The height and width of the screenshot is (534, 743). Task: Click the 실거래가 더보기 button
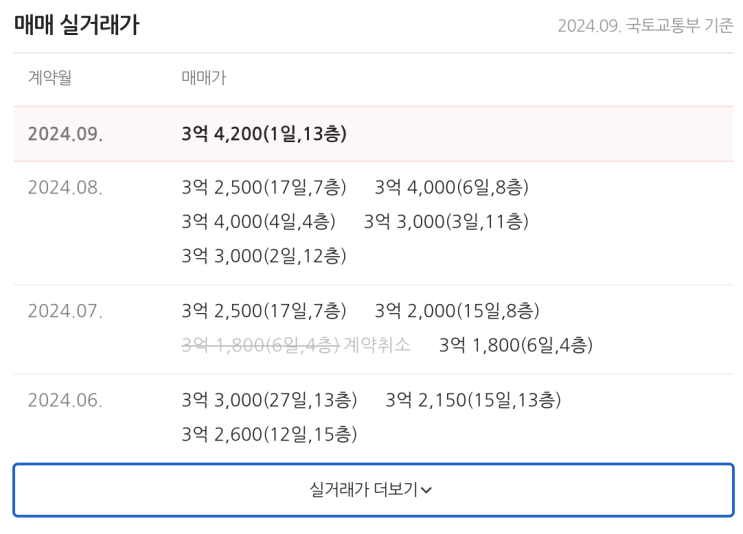(372, 490)
